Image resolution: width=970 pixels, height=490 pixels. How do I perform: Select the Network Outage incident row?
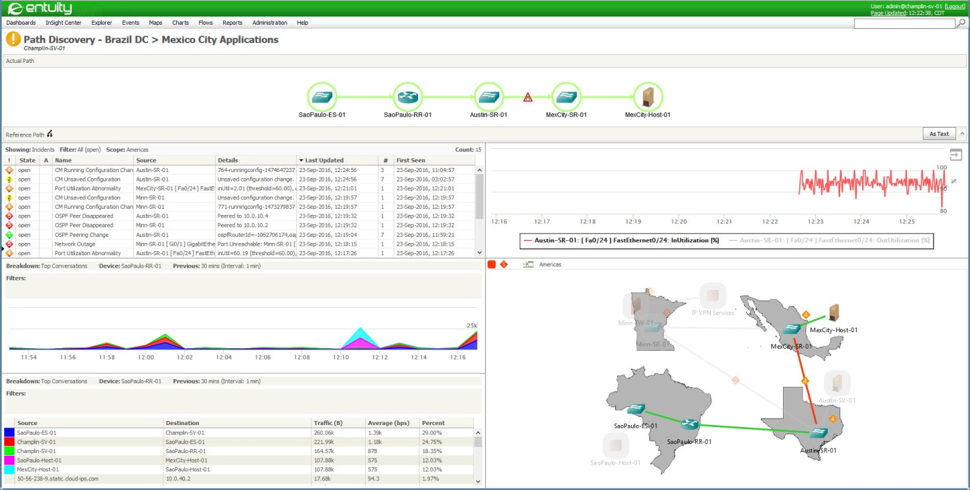pyautogui.click(x=240, y=244)
